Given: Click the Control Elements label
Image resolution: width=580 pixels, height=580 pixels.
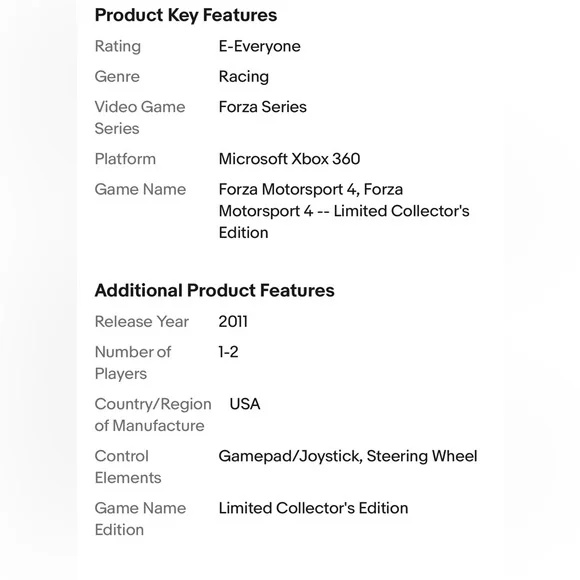Looking at the screenshot, I should (x=128, y=467).
